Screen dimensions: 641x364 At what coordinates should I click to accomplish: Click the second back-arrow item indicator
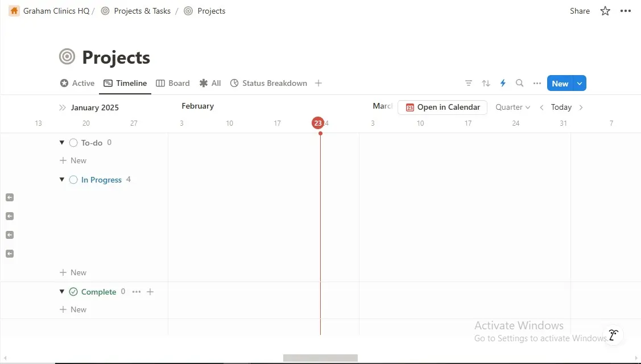[10, 216]
